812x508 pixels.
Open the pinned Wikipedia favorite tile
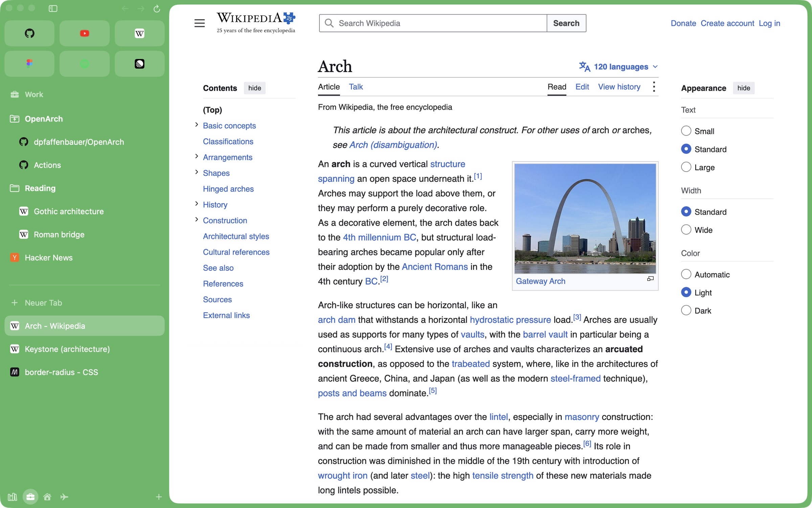(139, 33)
